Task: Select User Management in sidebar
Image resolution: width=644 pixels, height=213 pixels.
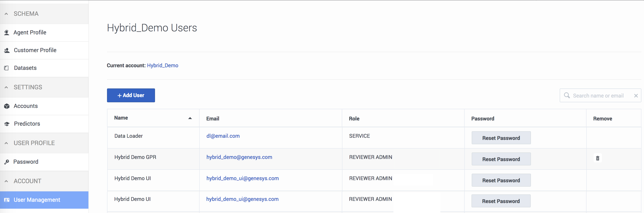Action: [x=44, y=200]
